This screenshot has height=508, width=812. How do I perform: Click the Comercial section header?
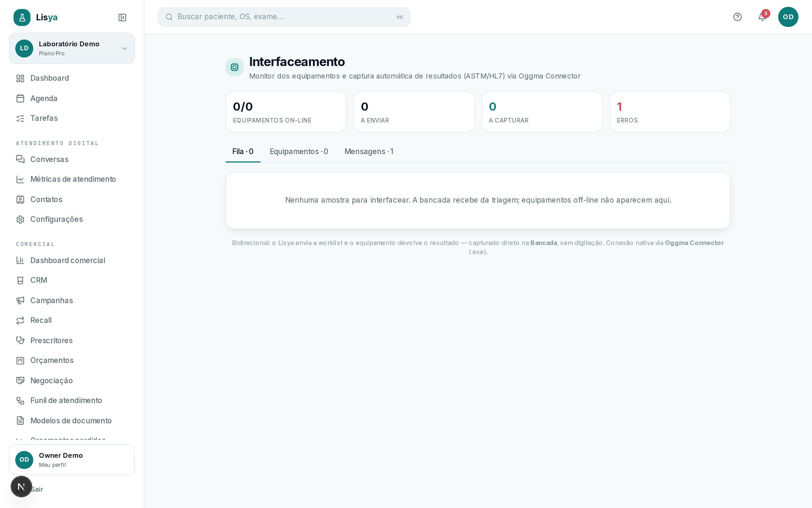(x=35, y=244)
